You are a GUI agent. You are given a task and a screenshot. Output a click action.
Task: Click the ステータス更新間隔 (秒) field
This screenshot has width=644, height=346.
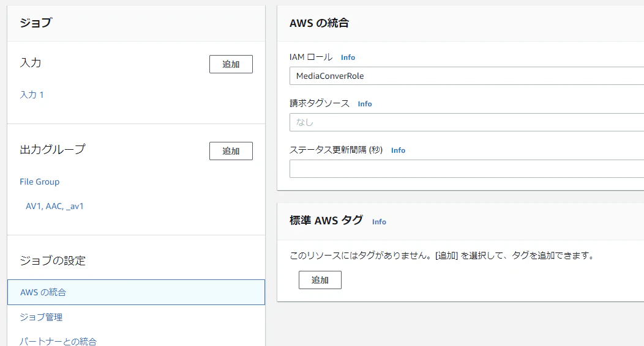pyautogui.click(x=466, y=169)
